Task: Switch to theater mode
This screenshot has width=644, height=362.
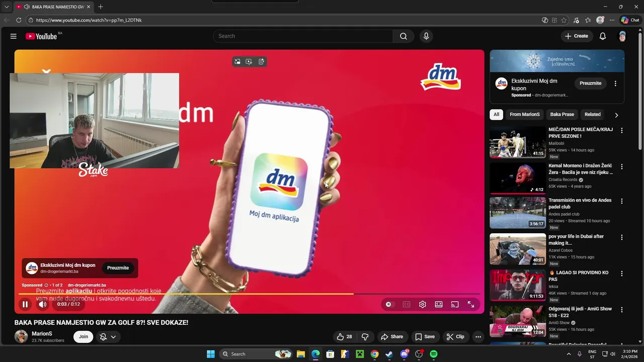Action: 439,304
